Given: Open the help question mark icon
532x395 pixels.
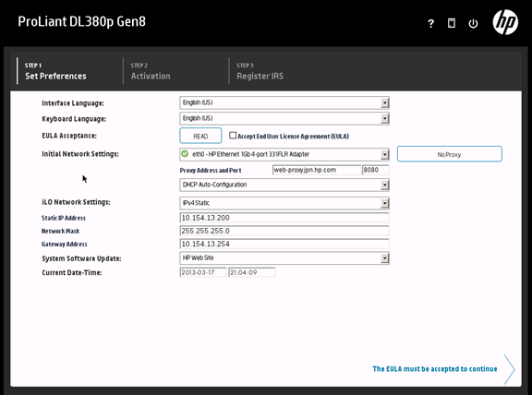Looking at the screenshot, I should [x=431, y=23].
